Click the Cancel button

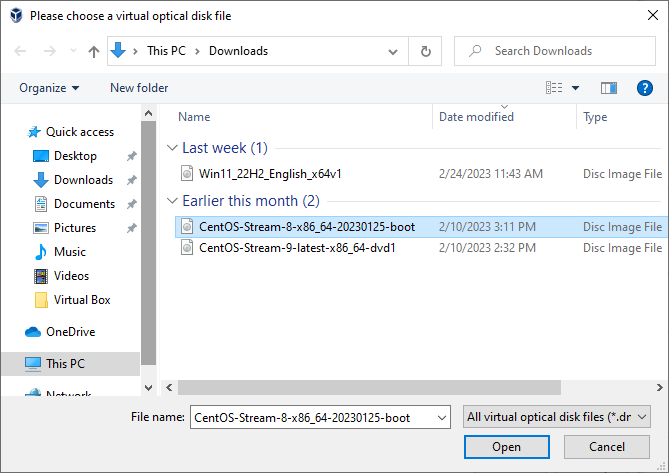tap(607, 447)
